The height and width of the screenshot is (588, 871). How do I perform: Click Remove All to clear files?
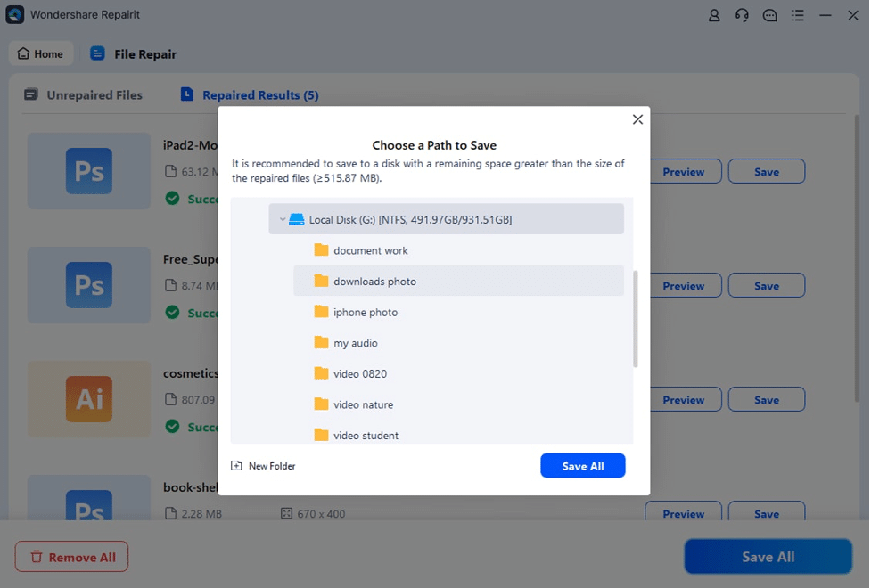tap(71, 556)
